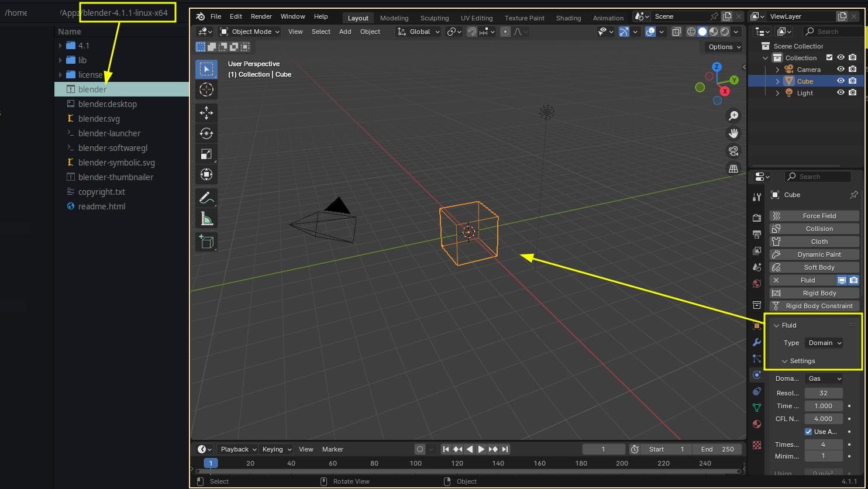This screenshot has height=489, width=868.
Task: Open the Object Mode dropdown
Action: (249, 32)
